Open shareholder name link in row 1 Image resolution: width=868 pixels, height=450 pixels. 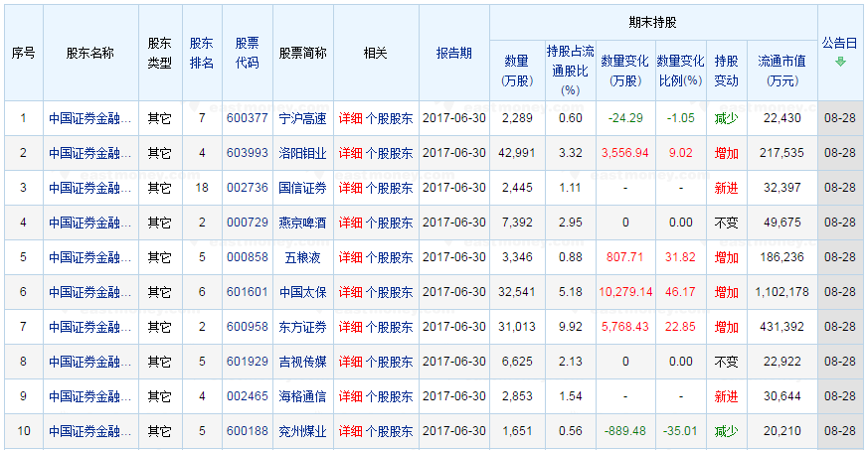click(x=89, y=118)
